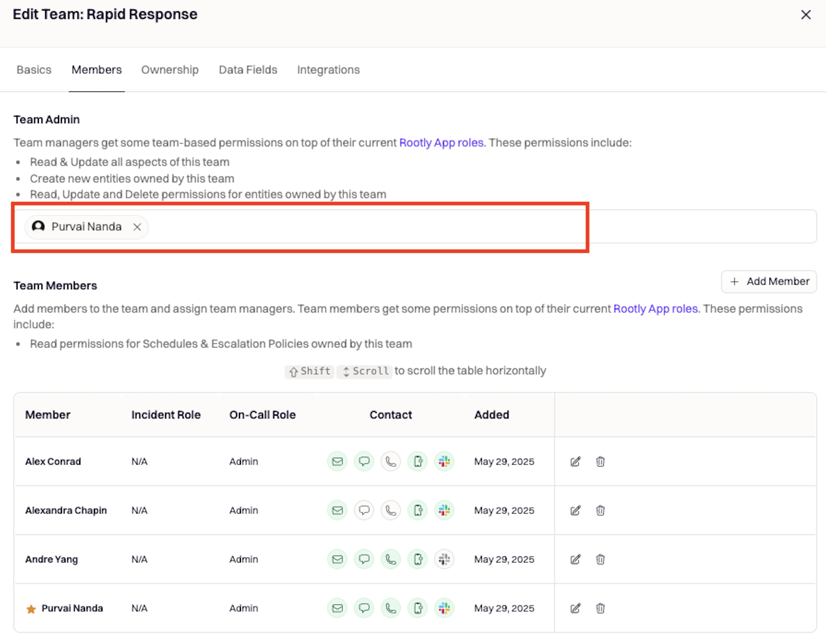
Task: Delete Andre Yang using the trash icon
Action: point(600,559)
